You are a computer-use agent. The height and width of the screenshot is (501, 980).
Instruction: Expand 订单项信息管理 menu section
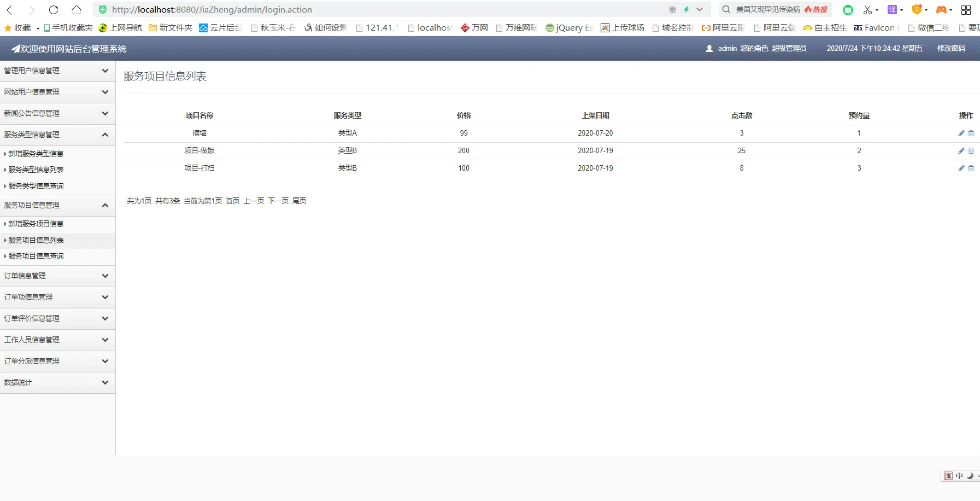tap(58, 298)
